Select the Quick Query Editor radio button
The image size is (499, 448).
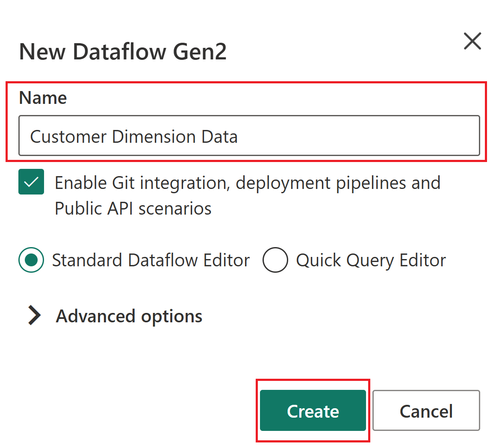coord(275,260)
